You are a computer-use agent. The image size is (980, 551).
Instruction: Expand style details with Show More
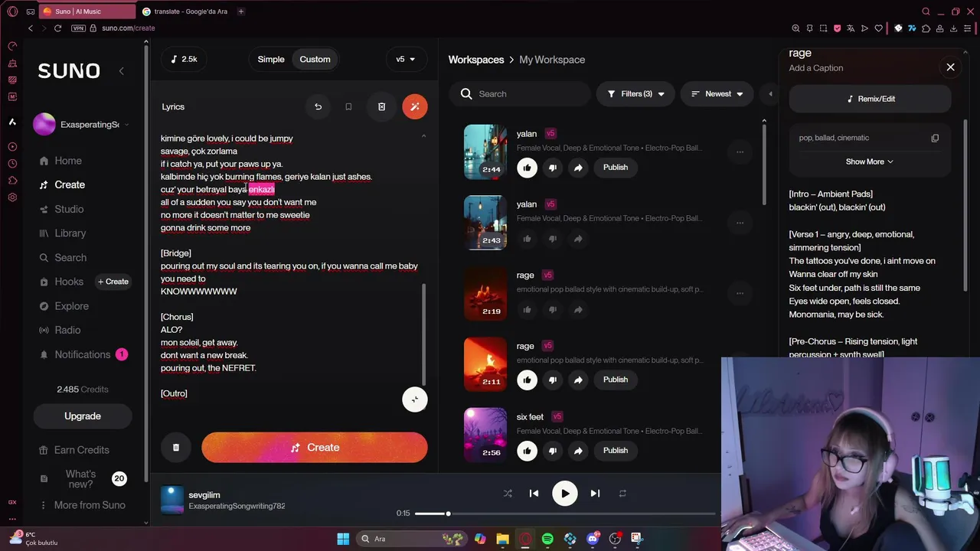point(869,162)
